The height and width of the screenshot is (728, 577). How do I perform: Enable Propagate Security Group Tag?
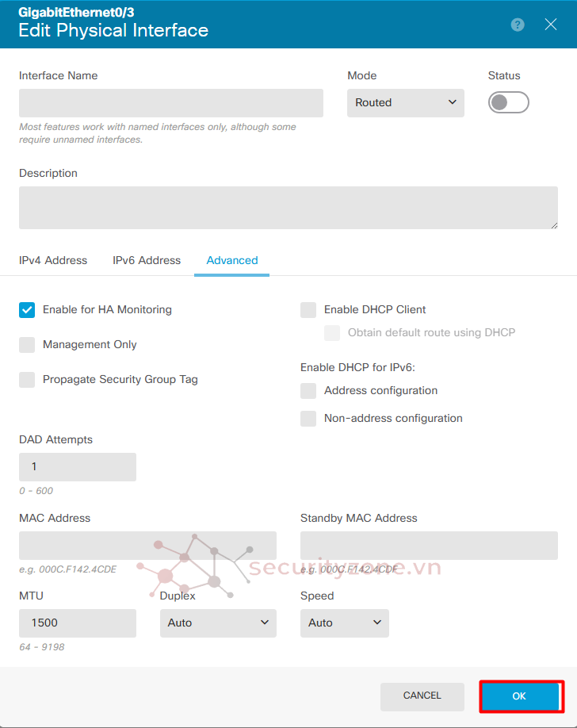point(27,380)
